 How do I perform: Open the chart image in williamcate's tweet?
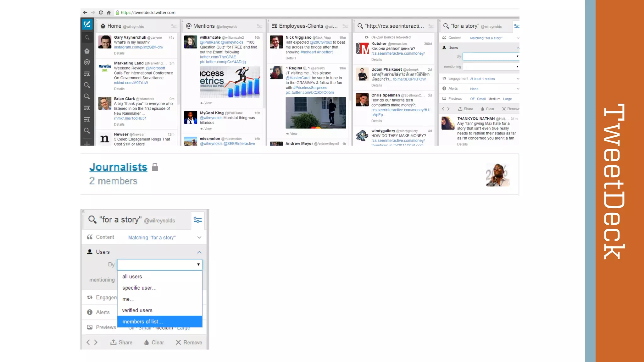pos(230,82)
